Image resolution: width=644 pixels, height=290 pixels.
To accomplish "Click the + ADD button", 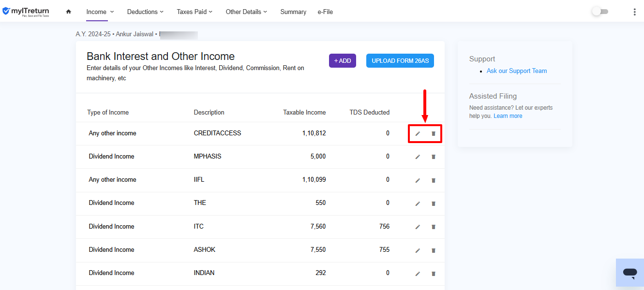I will pos(343,60).
